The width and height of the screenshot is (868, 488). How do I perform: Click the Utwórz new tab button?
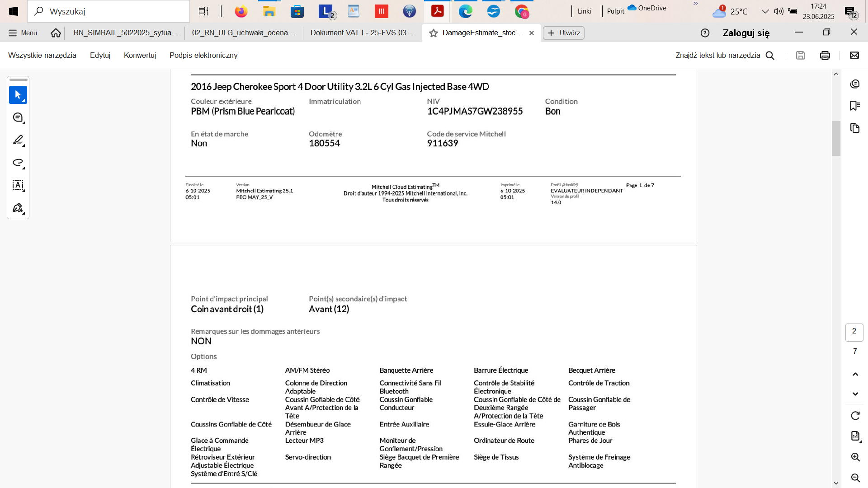pos(564,33)
